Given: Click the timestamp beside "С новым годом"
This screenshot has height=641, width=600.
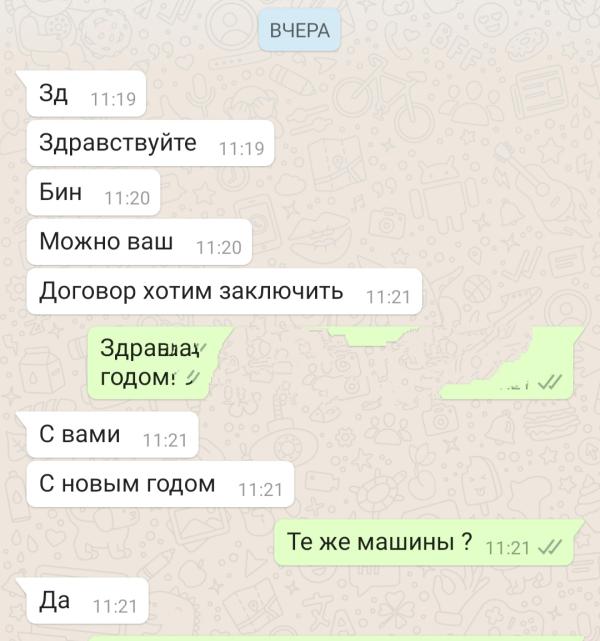Looking at the screenshot, I should (x=261, y=490).
